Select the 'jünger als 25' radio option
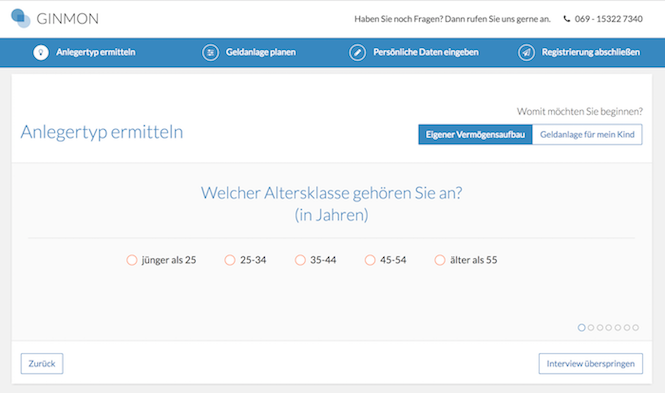Image resolution: width=665 pixels, height=393 pixels. (x=131, y=260)
